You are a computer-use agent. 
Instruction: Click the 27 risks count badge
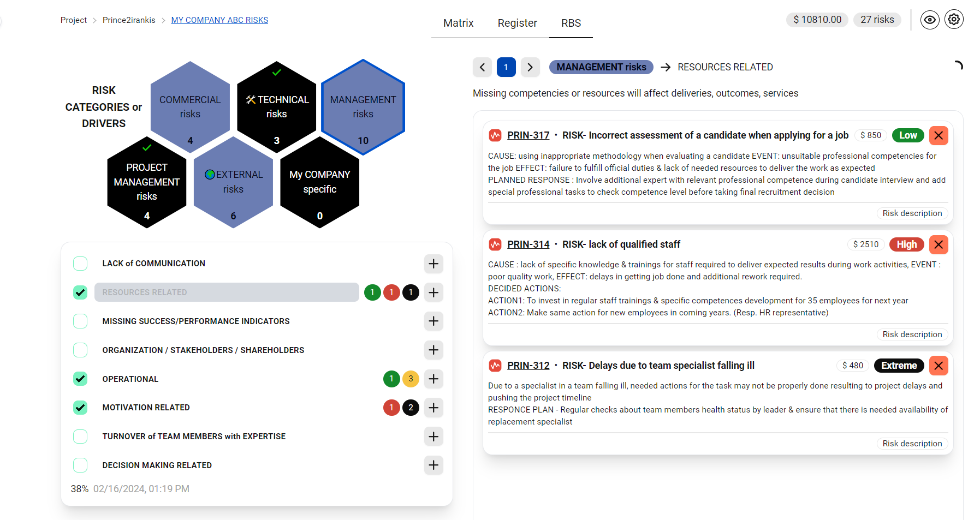pyautogui.click(x=877, y=20)
